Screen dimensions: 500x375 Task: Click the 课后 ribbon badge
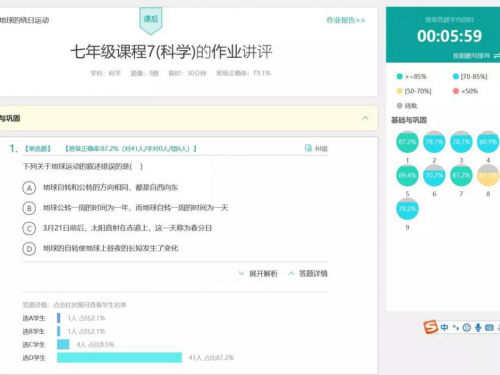(151, 20)
